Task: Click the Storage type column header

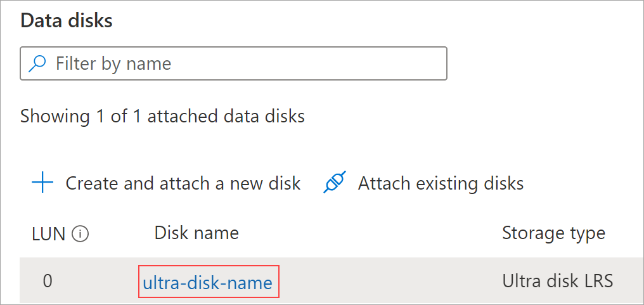Action: (x=553, y=233)
